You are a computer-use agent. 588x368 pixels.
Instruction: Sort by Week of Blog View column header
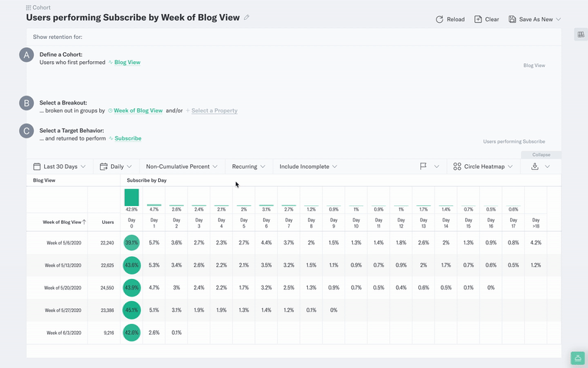tap(64, 222)
